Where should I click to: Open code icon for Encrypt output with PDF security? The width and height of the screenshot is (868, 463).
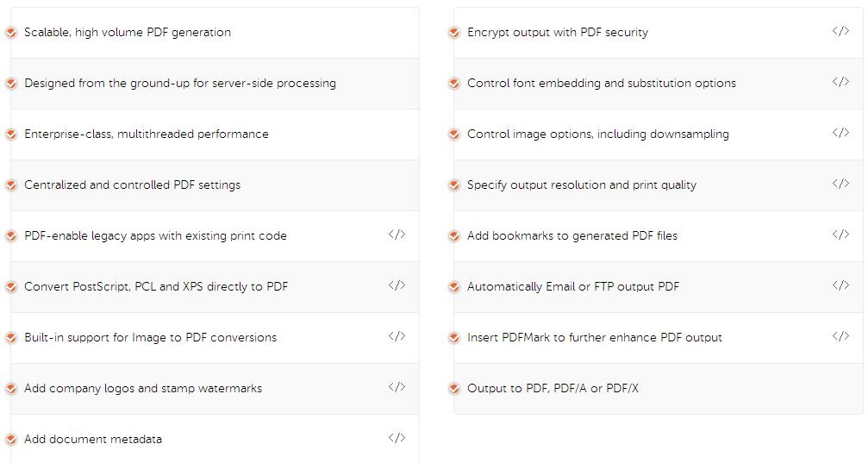pos(841,31)
